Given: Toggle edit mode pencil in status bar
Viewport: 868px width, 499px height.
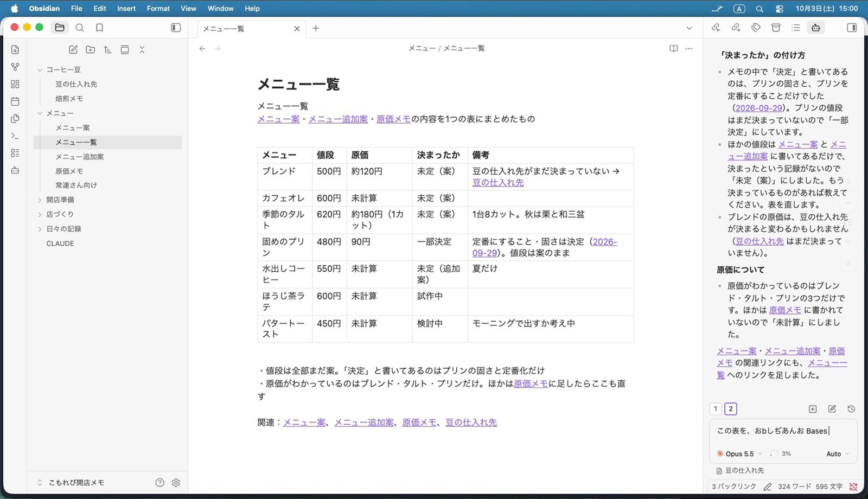Looking at the screenshot, I should pyautogui.click(x=767, y=487).
